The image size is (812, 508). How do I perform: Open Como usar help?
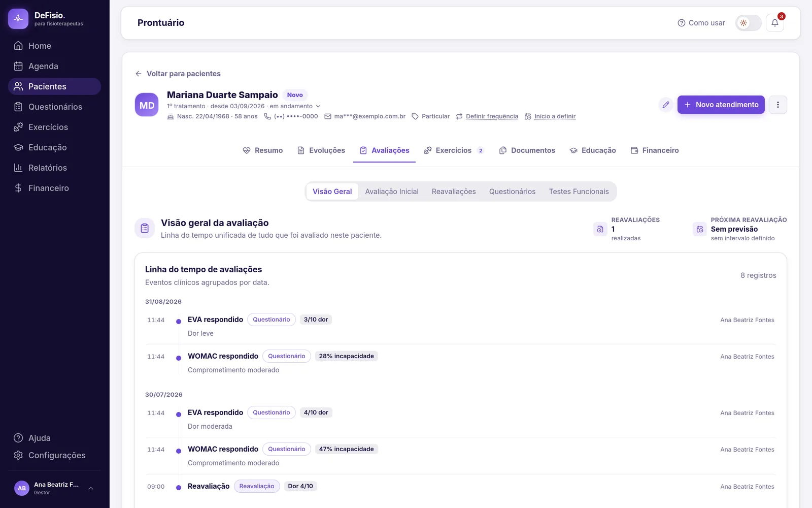point(701,23)
